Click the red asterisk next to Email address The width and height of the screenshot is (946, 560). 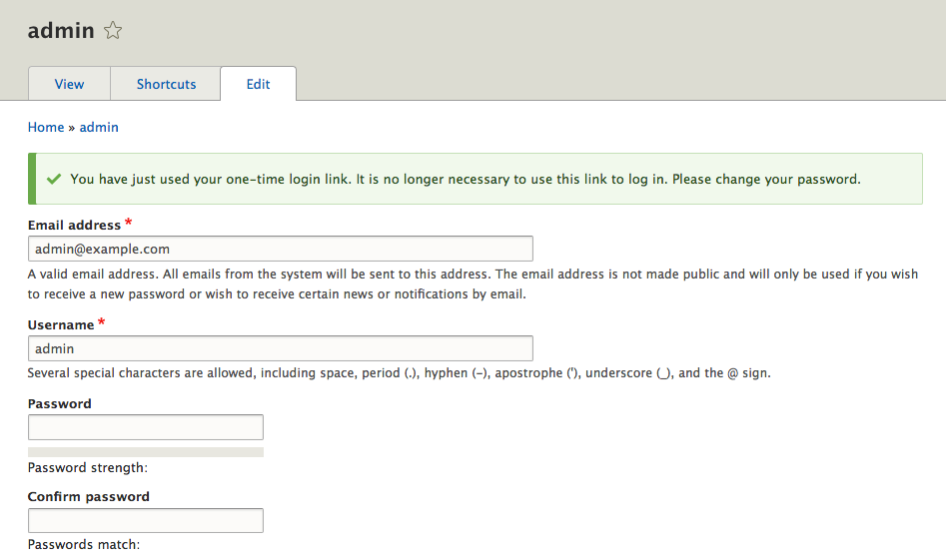tap(129, 223)
